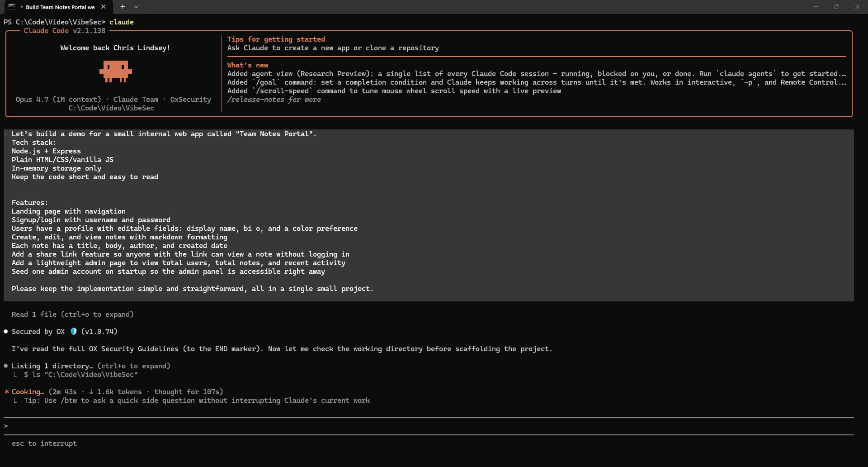Click the 'Seed one admin account on startup' line

[168, 272]
